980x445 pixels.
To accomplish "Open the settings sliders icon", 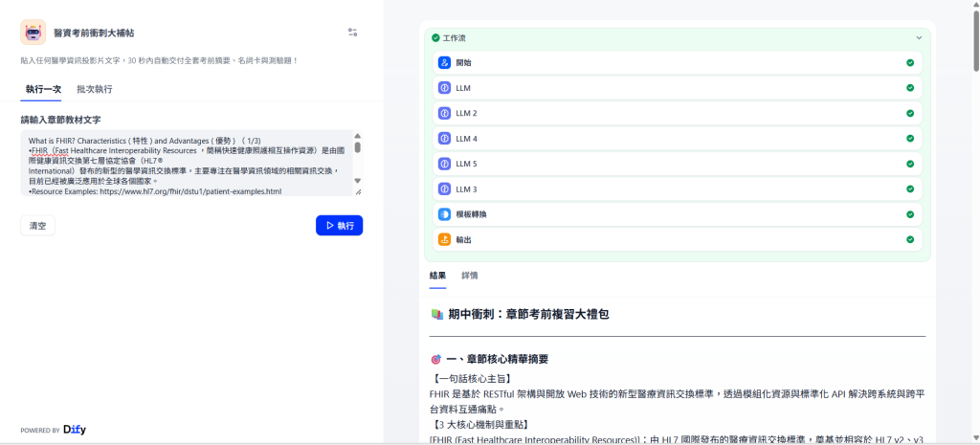I will point(352,33).
